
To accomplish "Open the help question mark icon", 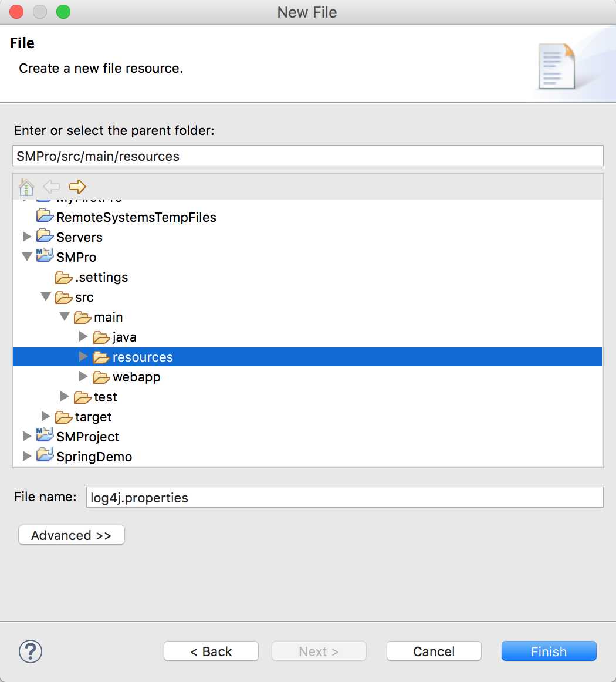I will point(31,651).
